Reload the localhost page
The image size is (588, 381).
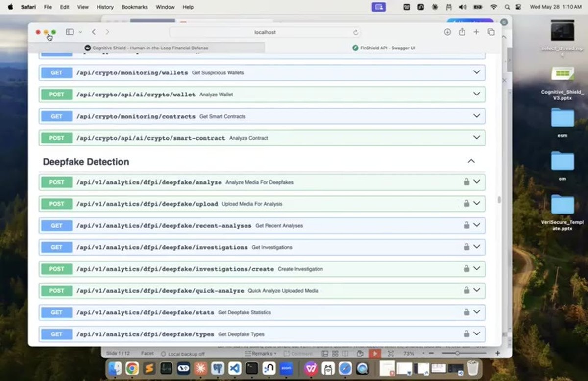coord(355,32)
